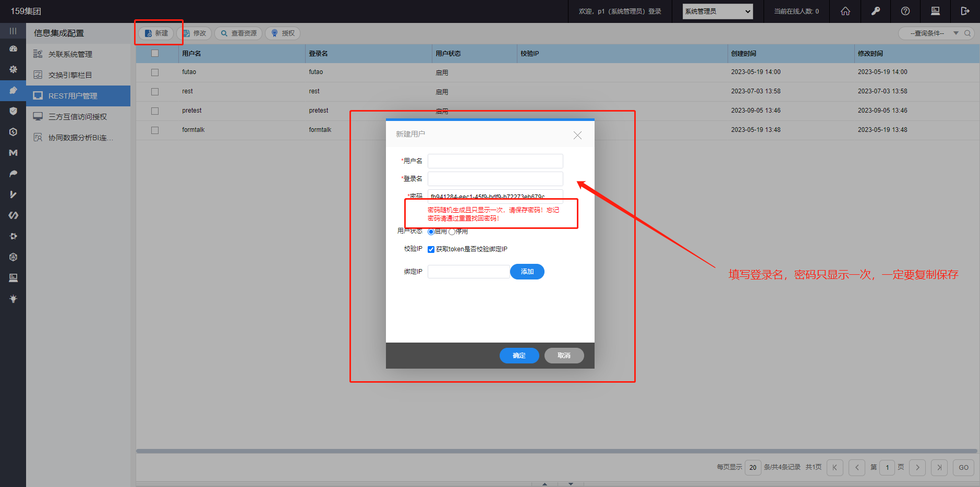Viewport: 980px width, 487px height.
Task: Click the 密码 field with generated password
Action: point(495,197)
